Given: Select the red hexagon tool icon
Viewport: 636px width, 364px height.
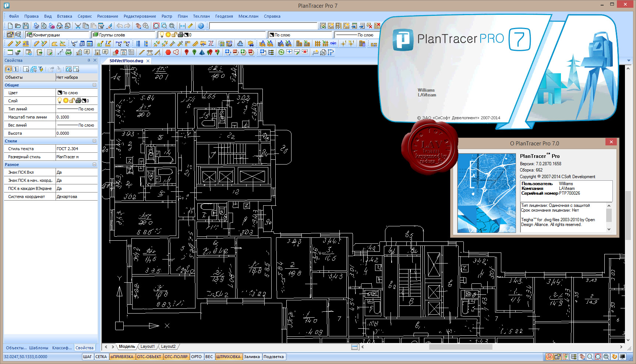Looking at the screenshot, I should pyautogui.click(x=168, y=52).
